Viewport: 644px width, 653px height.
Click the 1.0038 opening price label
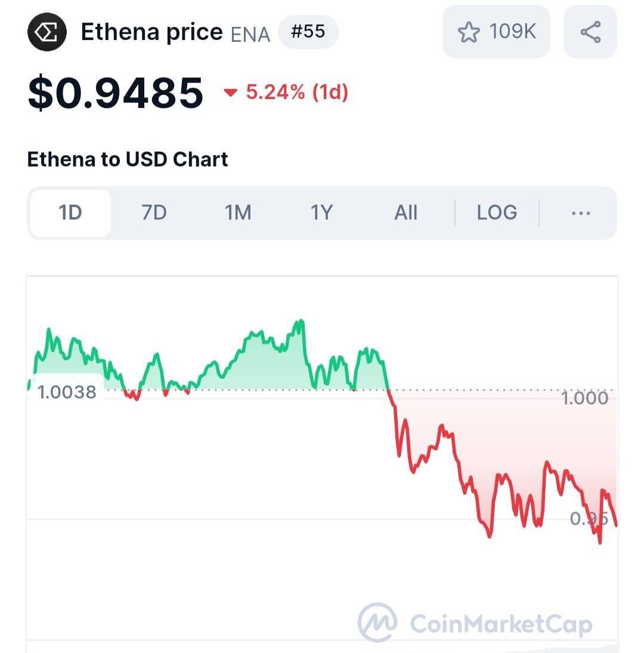tap(67, 392)
